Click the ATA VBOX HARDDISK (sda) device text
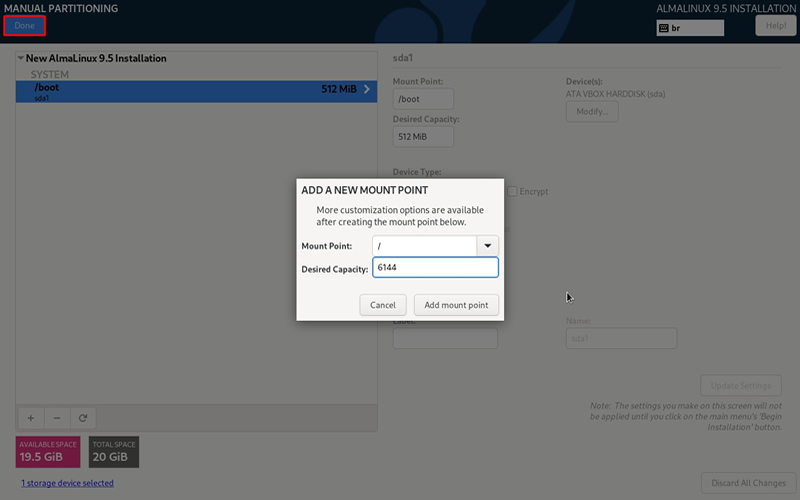This screenshot has width=800, height=500. click(x=615, y=94)
